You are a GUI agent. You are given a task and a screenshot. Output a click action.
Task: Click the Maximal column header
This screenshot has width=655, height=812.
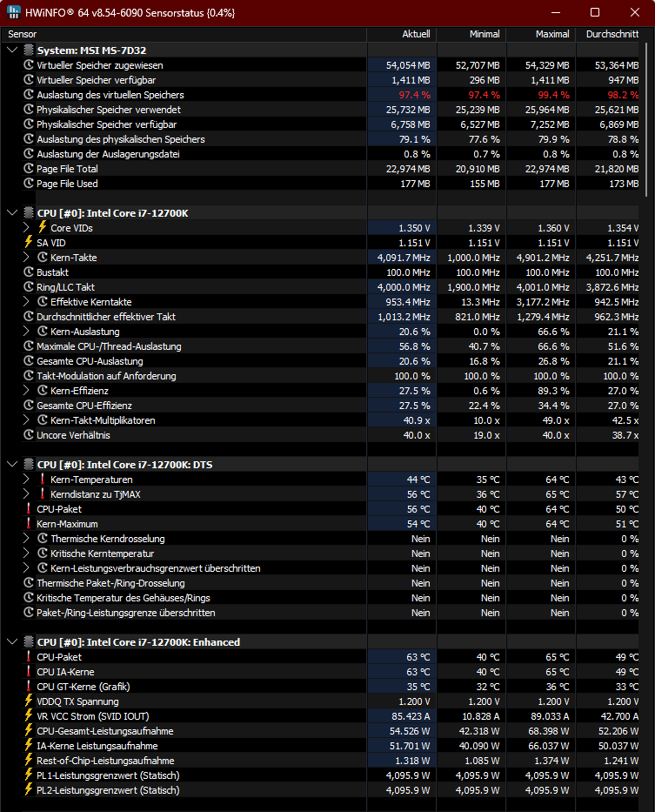click(x=541, y=34)
